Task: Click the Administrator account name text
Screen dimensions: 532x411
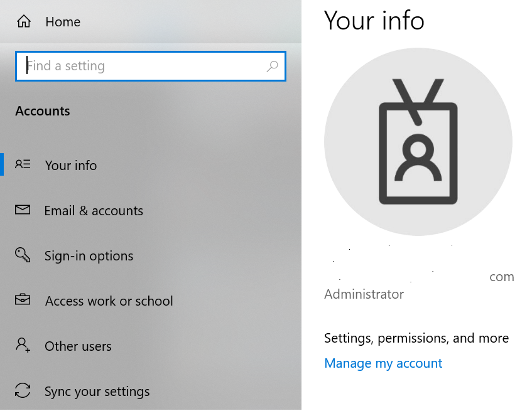Action: coord(364,294)
